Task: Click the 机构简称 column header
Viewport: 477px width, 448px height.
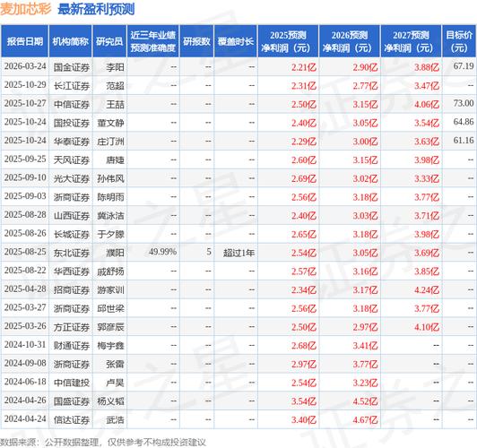Action: [71, 41]
